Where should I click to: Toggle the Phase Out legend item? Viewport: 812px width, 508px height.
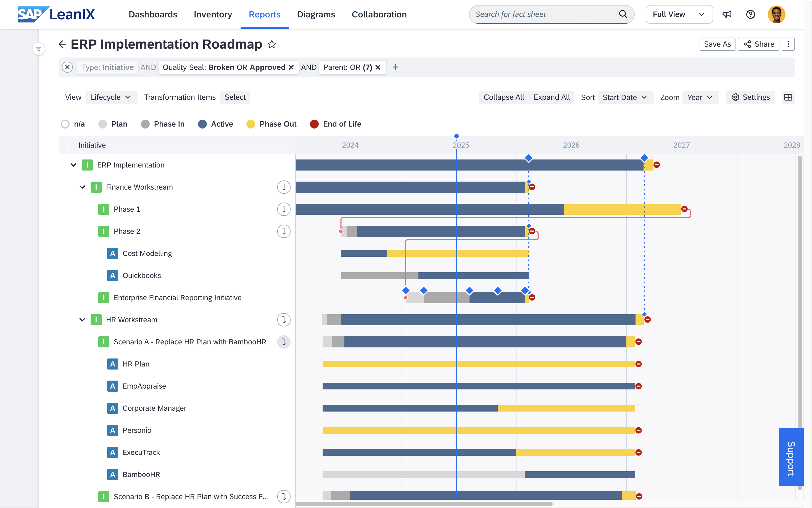point(271,124)
